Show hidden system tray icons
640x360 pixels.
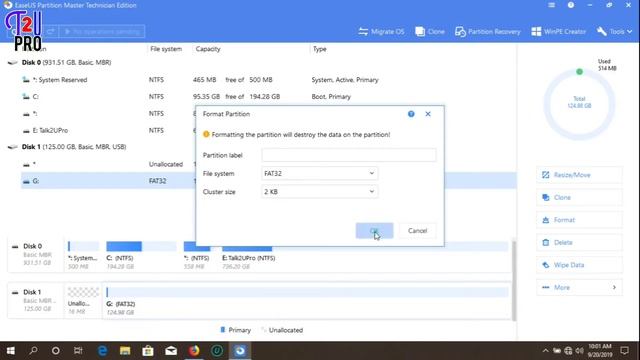coord(545,351)
